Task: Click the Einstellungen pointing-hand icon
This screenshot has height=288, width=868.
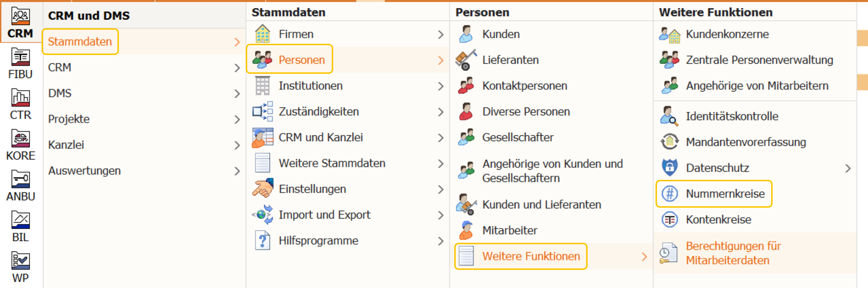Action: 263,189
